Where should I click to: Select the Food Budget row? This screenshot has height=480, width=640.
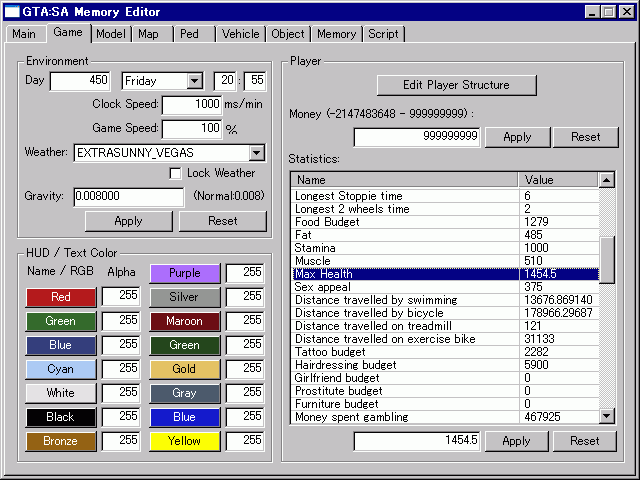click(446, 222)
